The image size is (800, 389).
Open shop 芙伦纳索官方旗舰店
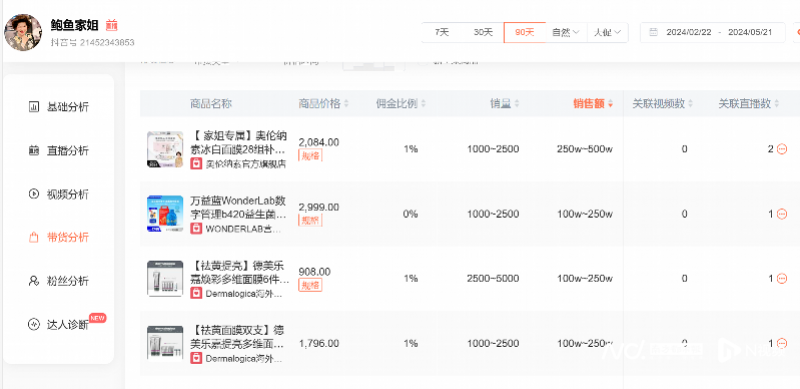[x=246, y=164]
